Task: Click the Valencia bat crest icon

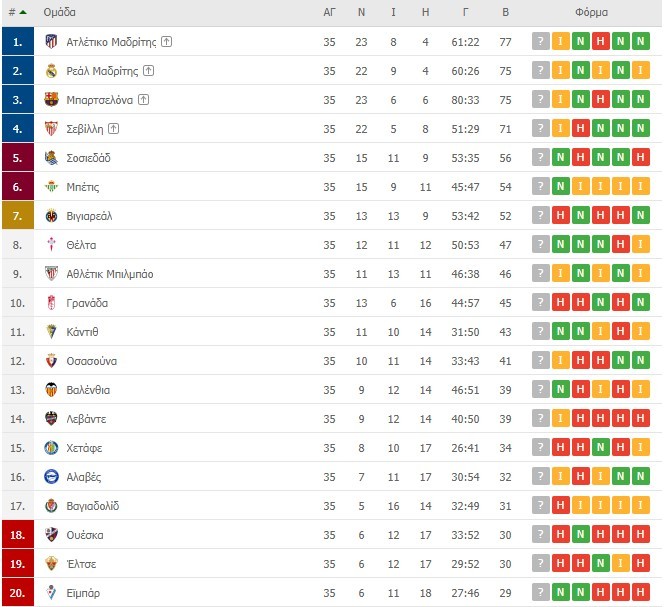Action: 52,390
